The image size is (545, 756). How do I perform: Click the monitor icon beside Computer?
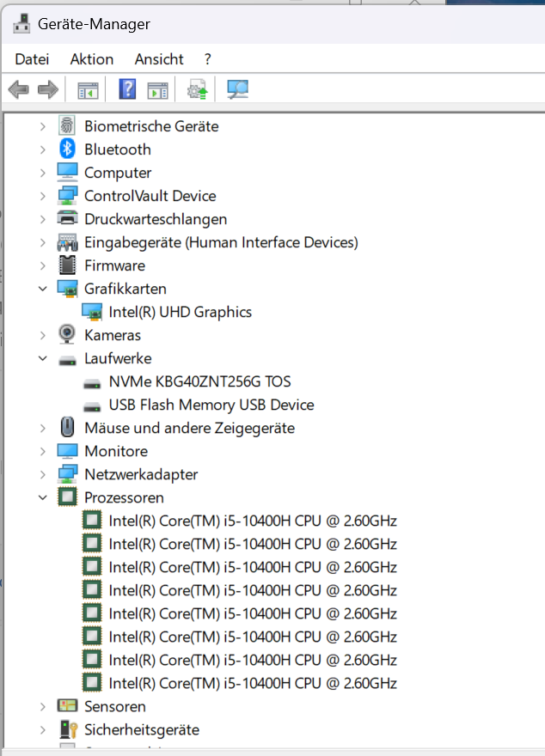(67, 172)
